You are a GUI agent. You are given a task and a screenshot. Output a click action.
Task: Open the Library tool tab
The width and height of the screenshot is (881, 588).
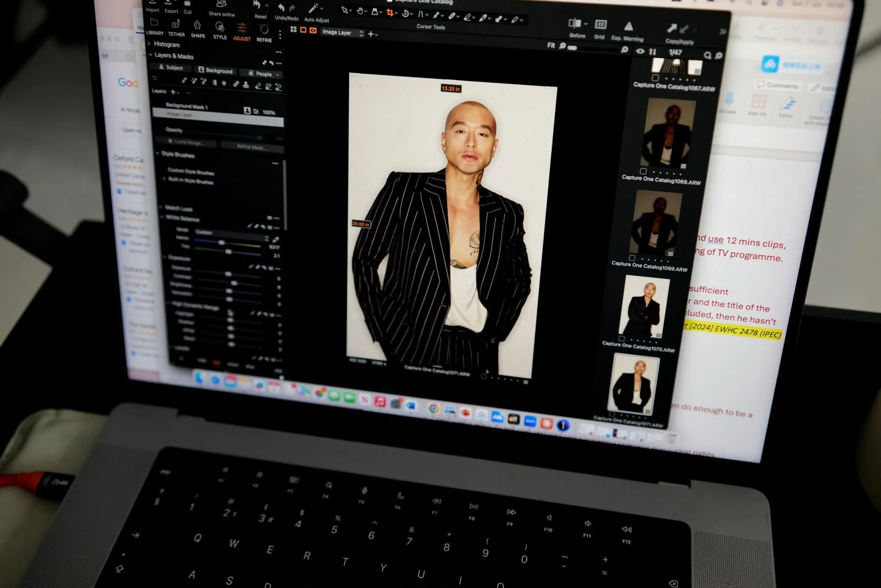click(x=154, y=26)
